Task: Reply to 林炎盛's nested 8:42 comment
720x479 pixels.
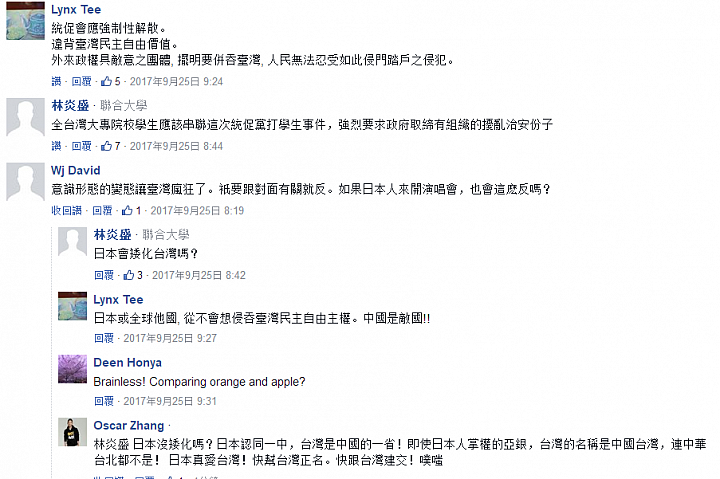Action: [x=104, y=275]
